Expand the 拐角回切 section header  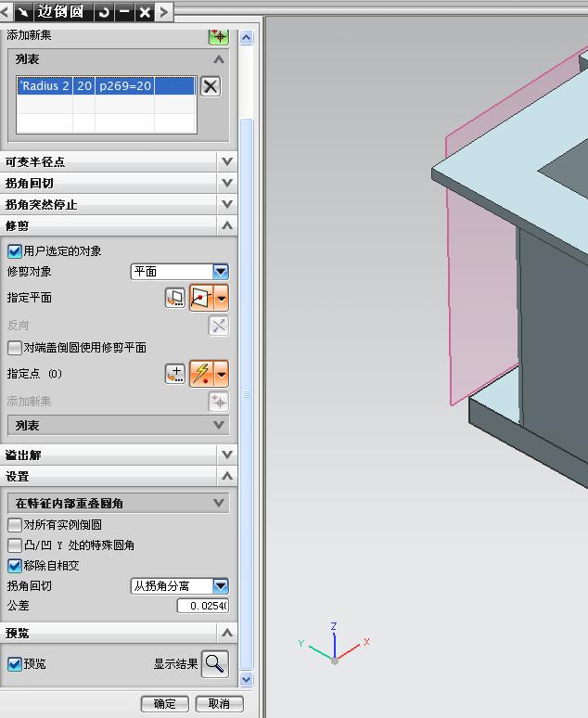(119, 183)
